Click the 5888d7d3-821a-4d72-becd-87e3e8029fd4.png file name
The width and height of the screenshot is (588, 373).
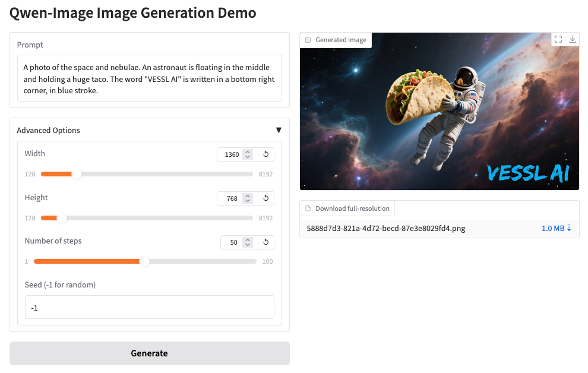pyautogui.click(x=386, y=228)
